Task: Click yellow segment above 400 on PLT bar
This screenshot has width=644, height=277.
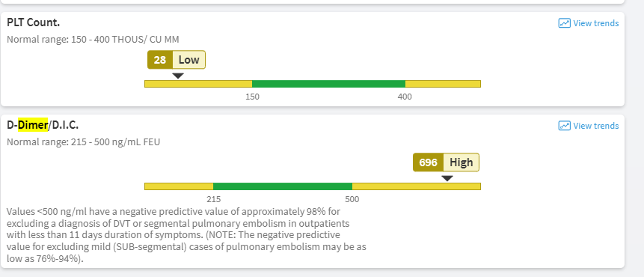Action: 443,84
